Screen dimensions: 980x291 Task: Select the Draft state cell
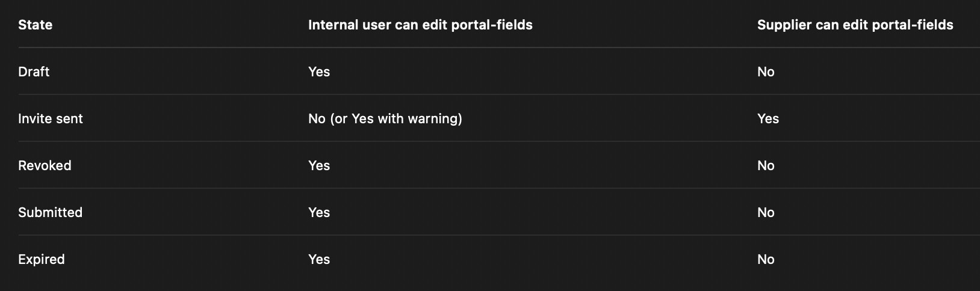(x=34, y=72)
